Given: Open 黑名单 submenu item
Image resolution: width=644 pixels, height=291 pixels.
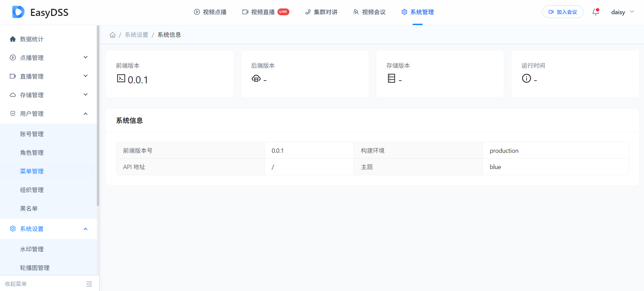Looking at the screenshot, I should [48, 208].
